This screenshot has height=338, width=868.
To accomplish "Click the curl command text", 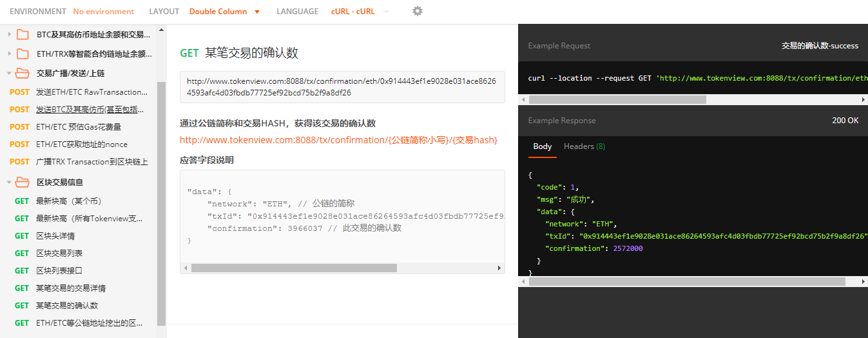I will point(698,78).
